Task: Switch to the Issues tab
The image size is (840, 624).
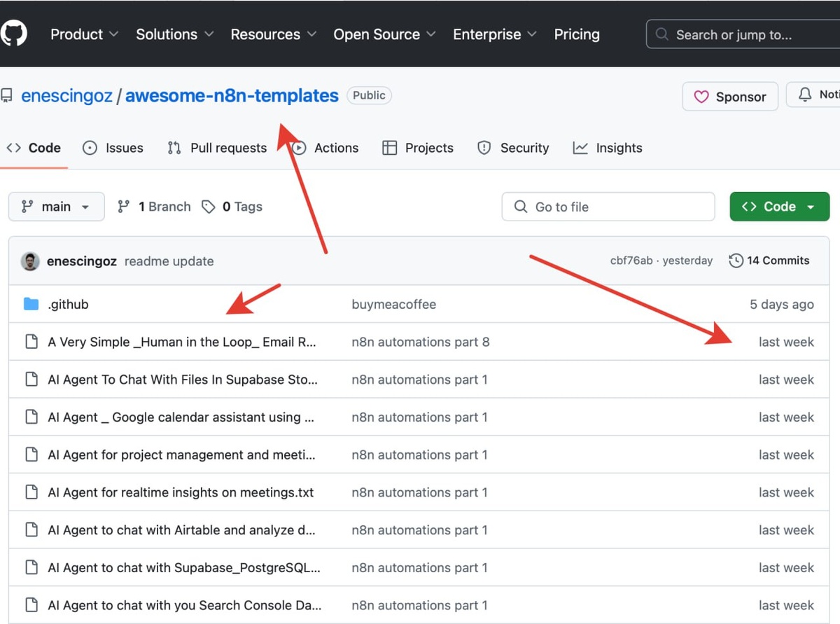Action: click(113, 148)
